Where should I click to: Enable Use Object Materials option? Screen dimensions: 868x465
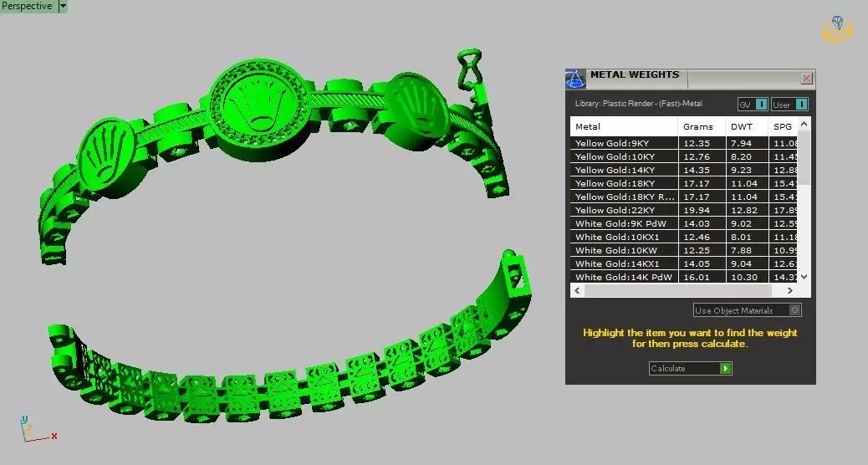747,310
